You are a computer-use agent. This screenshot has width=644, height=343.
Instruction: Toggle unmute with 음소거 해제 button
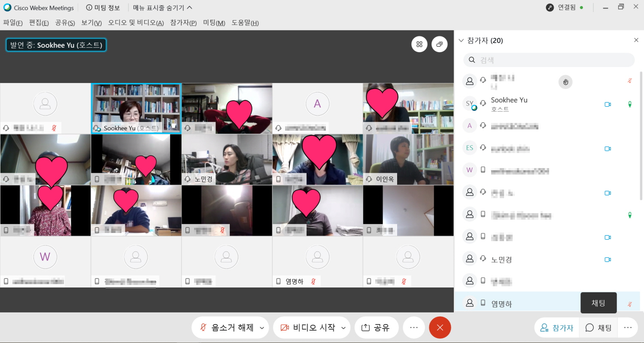point(227,328)
